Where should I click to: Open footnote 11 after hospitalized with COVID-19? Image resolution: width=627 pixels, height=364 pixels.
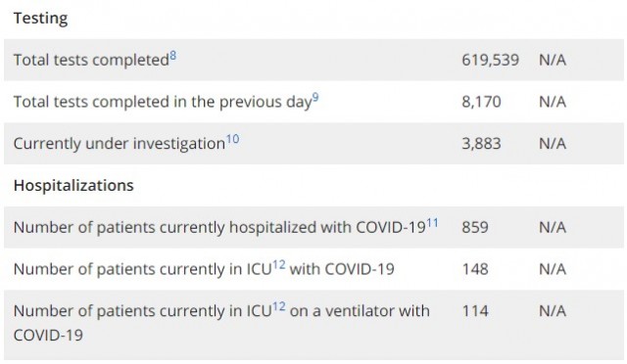[432, 223]
